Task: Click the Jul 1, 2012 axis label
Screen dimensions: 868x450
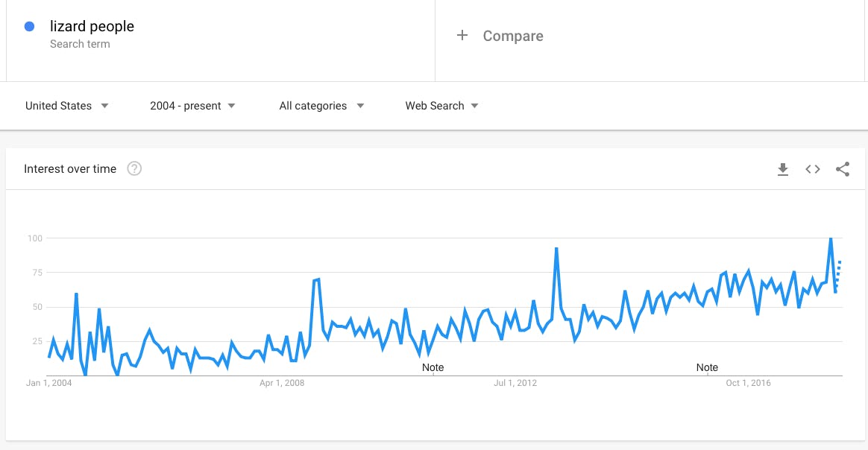Action: [515, 383]
